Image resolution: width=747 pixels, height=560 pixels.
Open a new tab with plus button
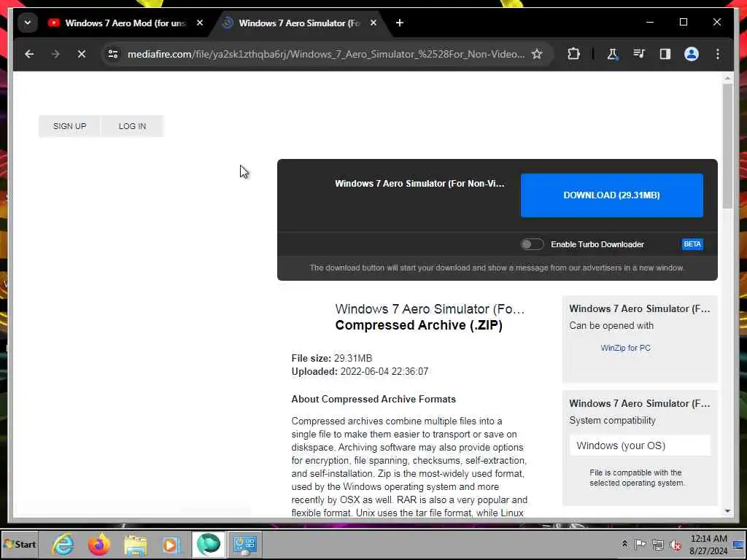click(x=400, y=23)
